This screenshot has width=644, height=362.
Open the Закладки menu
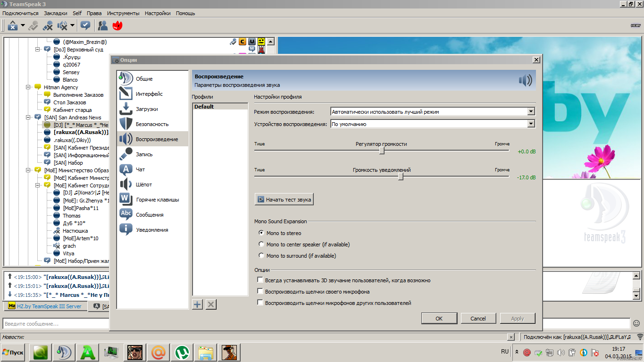pyautogui.click(x=56, y=13)
